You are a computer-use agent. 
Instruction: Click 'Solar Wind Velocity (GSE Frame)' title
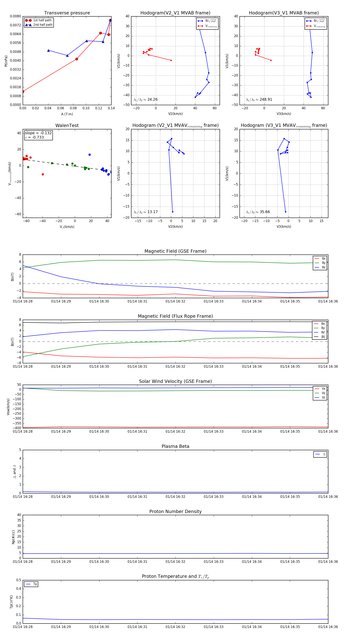click(175, 381)
